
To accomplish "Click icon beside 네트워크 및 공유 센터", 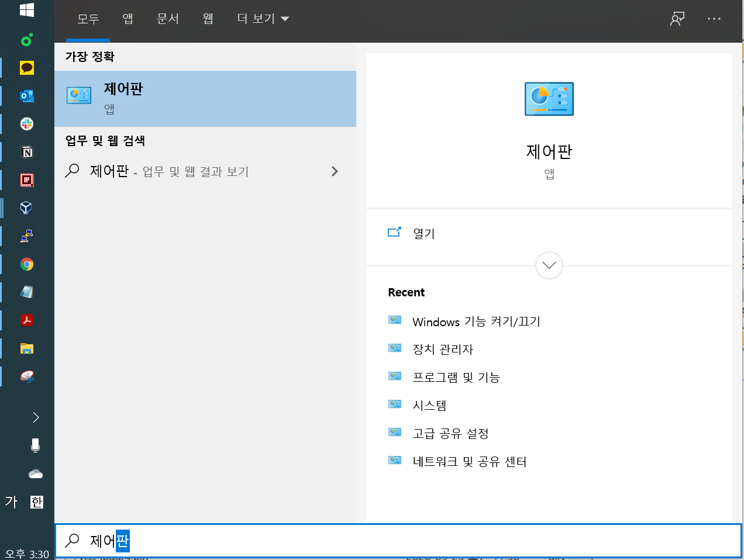I will [395, 460].
